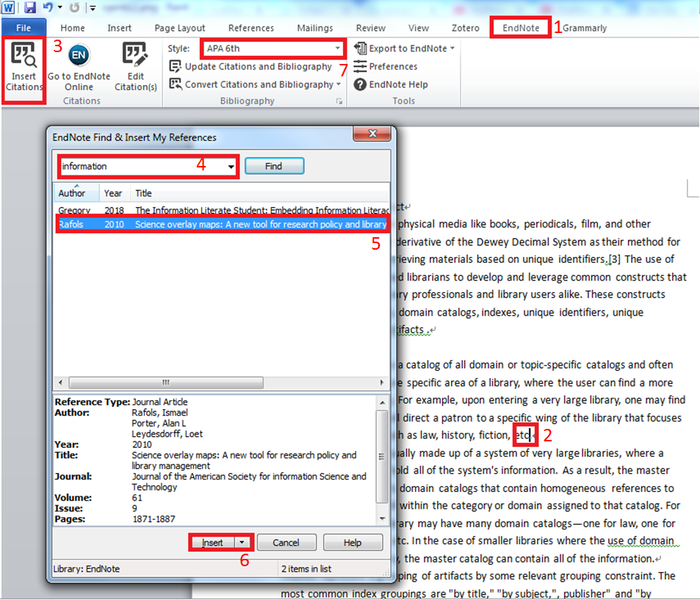
Task: Click the search text field containing 'information'
Action: [x=142, y=167]
